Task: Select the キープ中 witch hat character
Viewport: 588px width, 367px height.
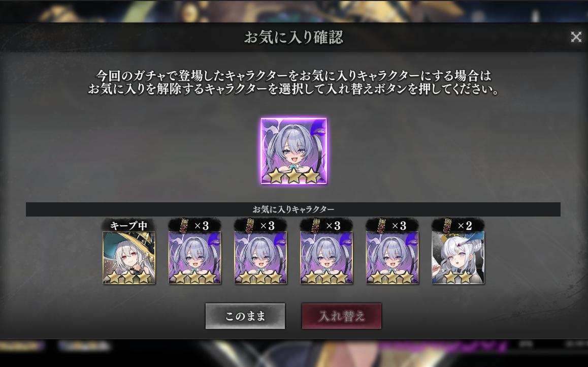Action: pos(129,257)
